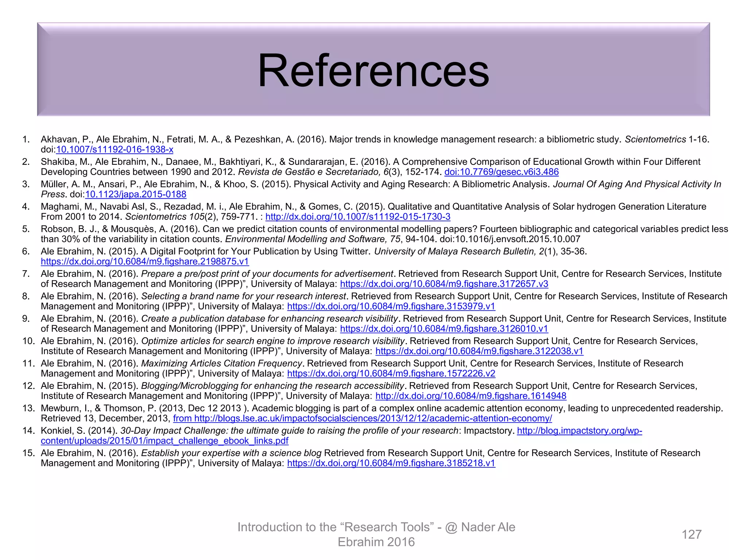Click the footer 'Introduction to the Research Tools'
The height and width of the screenshot is (560, 747).
point(376,534)
